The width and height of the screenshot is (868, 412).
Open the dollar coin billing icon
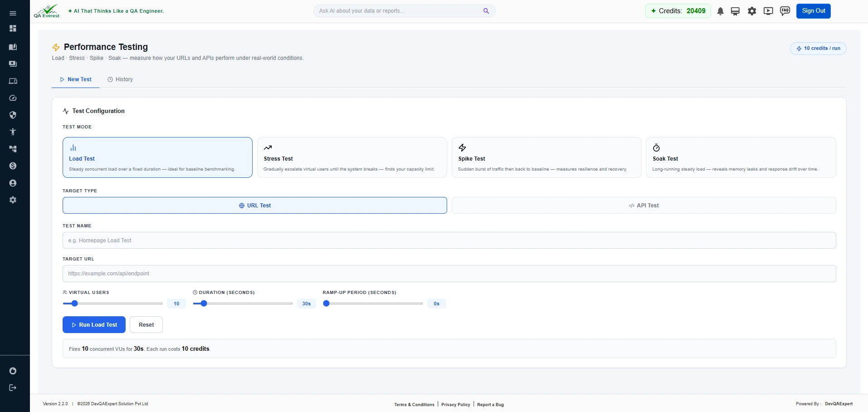(13, 166)
